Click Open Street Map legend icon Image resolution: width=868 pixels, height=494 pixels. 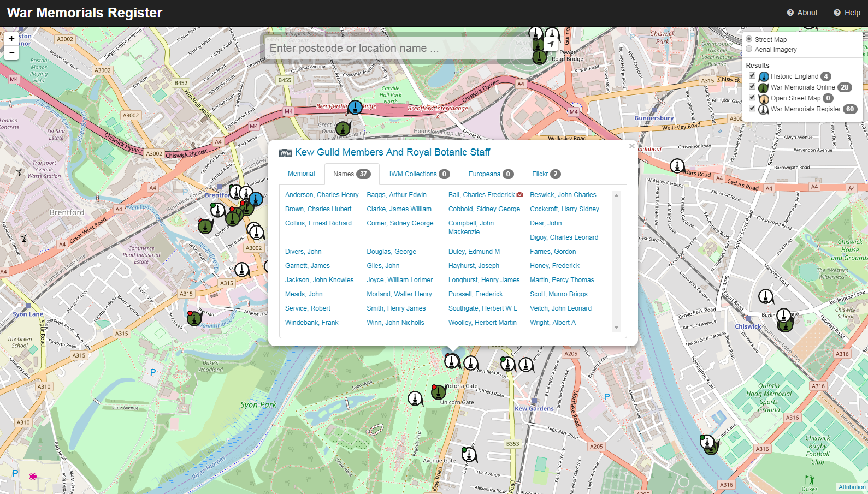point(764,98)
